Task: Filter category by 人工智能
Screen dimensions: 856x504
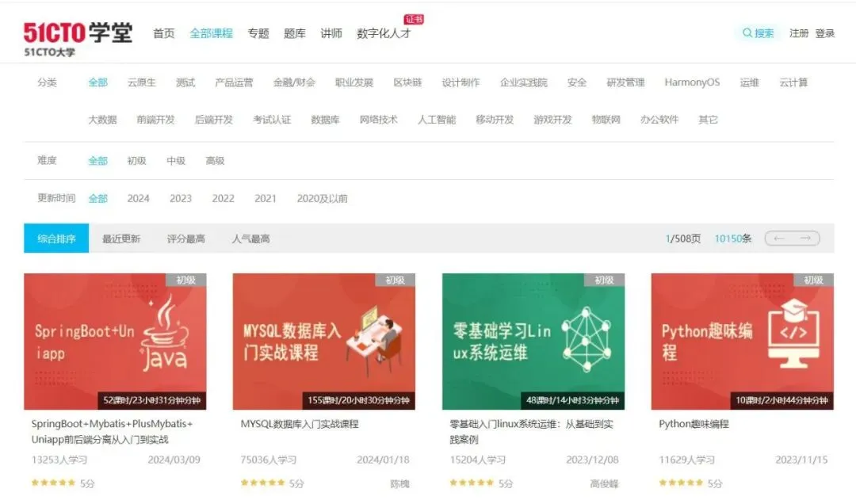Action: 437,120
